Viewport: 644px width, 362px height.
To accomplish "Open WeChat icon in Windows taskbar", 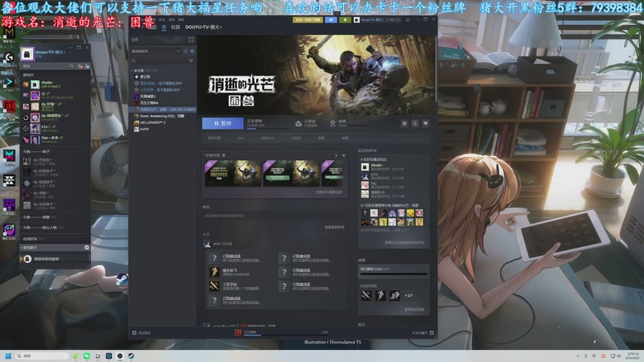I will (87, 356).
